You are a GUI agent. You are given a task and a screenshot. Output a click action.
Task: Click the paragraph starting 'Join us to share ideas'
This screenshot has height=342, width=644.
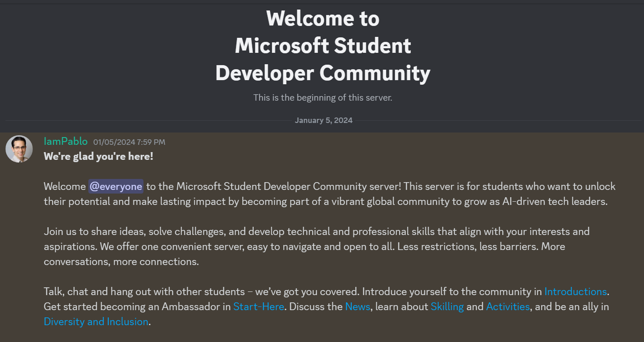tap(317, 246)
